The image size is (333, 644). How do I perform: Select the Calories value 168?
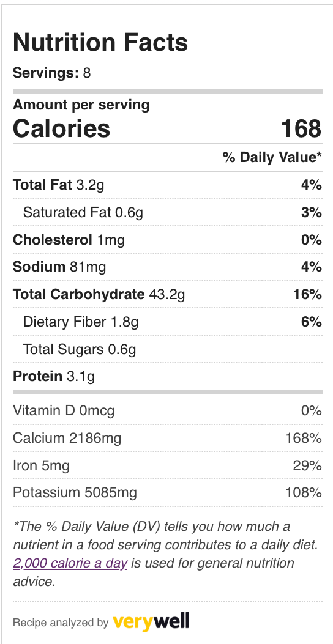pos(301,128)
